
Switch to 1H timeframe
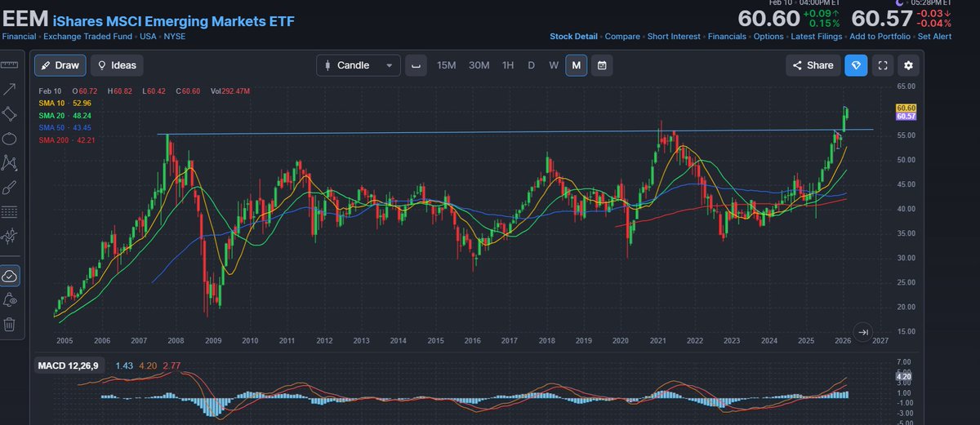click(508, 65)
